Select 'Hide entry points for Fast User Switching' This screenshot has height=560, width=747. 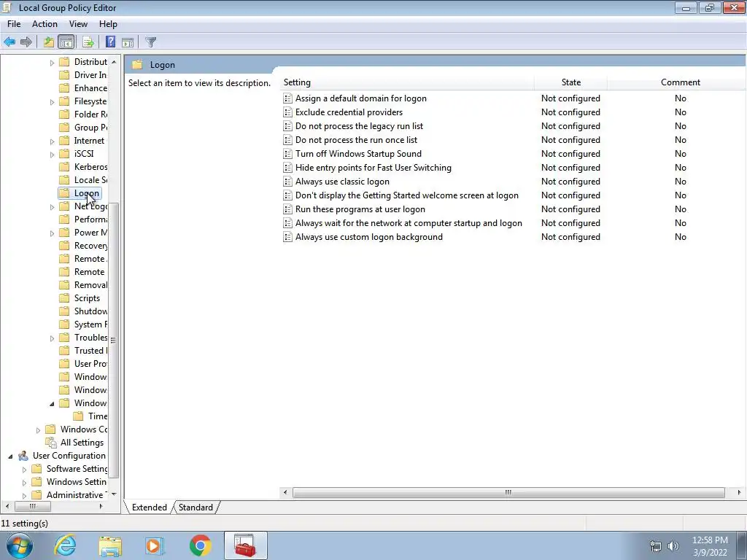click(373, 168)
